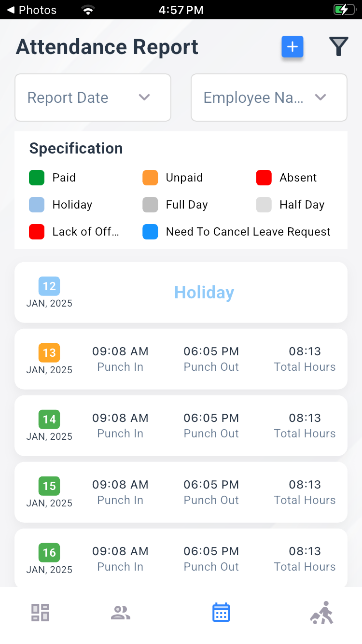Open the leave walking-person tab icon
This screenshot has height=644, width=362.
coord(322,613)
